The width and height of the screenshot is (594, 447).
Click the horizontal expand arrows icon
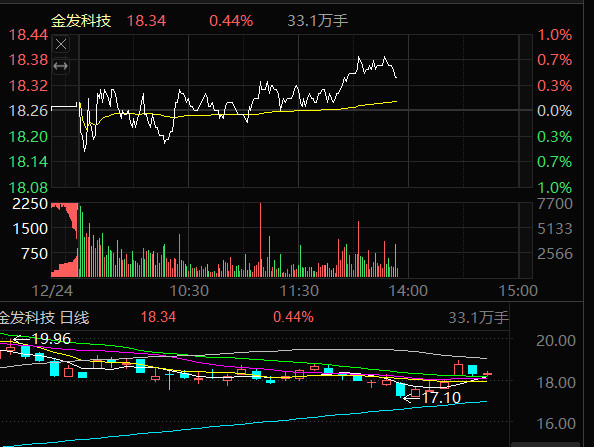click(61, 66)
